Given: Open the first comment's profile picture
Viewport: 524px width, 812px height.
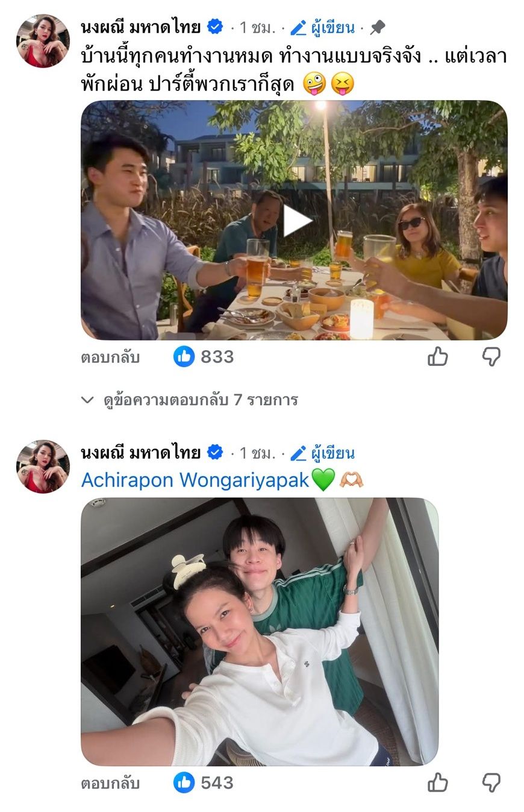Looking at the screenshot, I should click(x=43, y=41).
